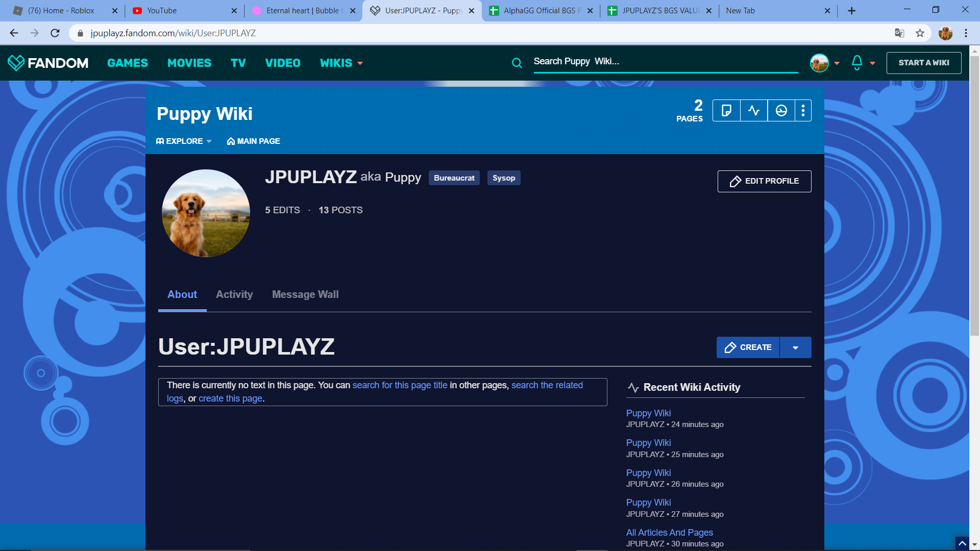Click the Fandom logo

(x=48, y=63)
